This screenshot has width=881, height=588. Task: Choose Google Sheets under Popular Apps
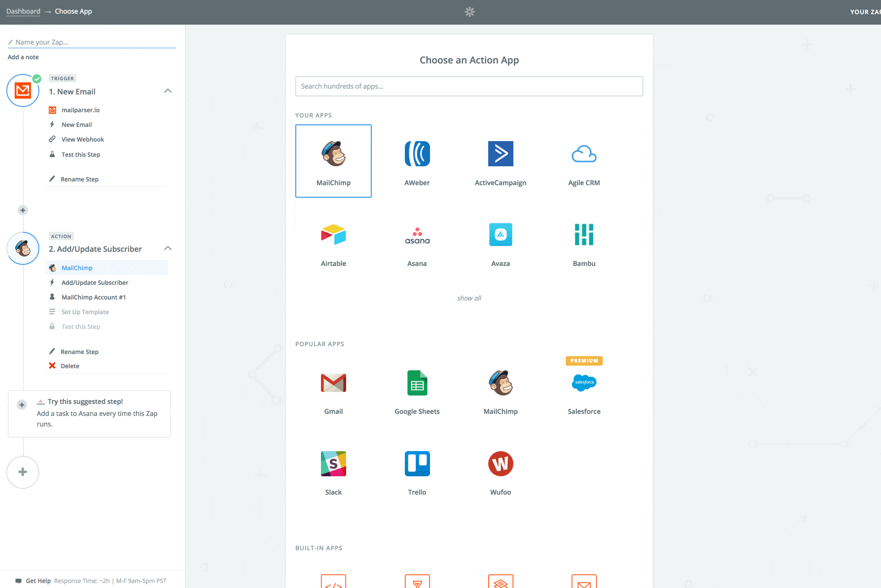click(417, 383)
